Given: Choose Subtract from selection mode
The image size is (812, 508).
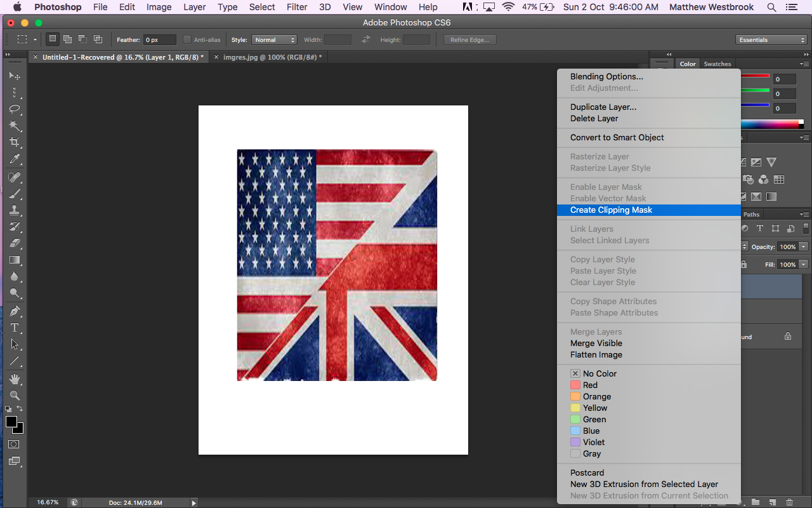Looking at the screenshot, I should (x=82, y=39).
